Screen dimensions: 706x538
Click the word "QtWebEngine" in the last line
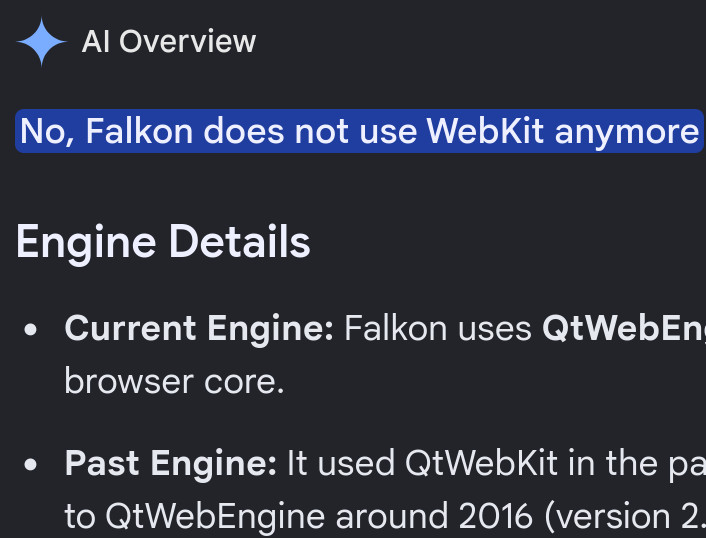click(x=215, y=516)
